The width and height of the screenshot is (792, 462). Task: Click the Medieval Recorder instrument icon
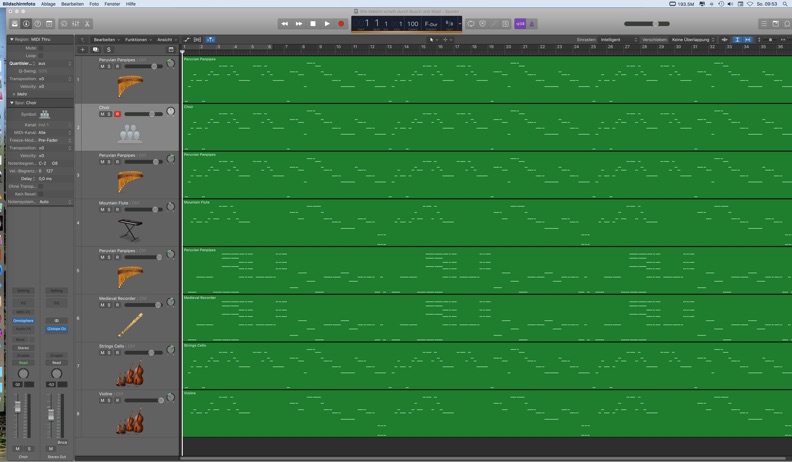coord(130,325)
